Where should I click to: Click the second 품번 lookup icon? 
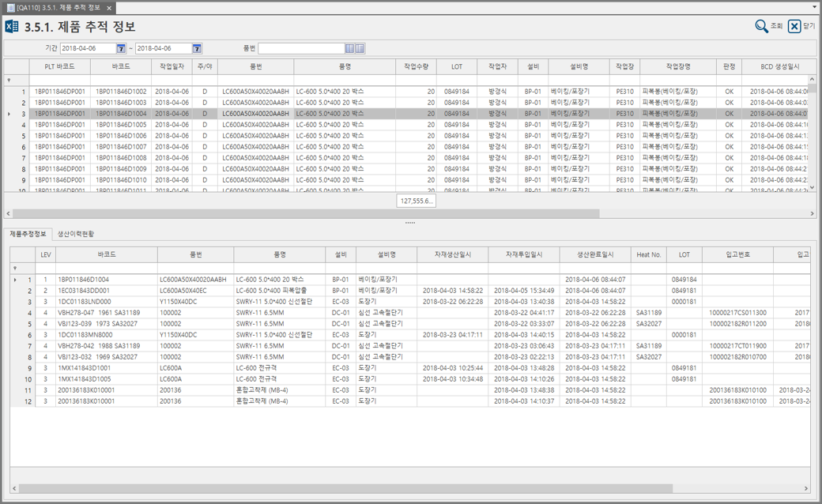tap(360, 49)
